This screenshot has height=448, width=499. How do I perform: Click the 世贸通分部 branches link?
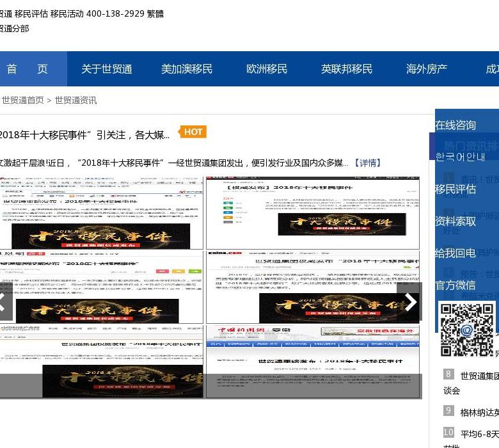coord(14,29)
